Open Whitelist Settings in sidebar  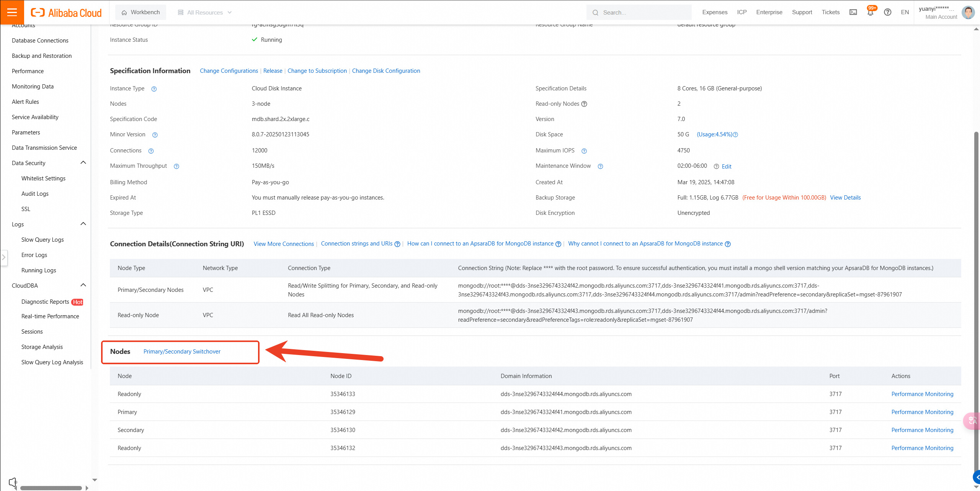(x=43, y=178)
